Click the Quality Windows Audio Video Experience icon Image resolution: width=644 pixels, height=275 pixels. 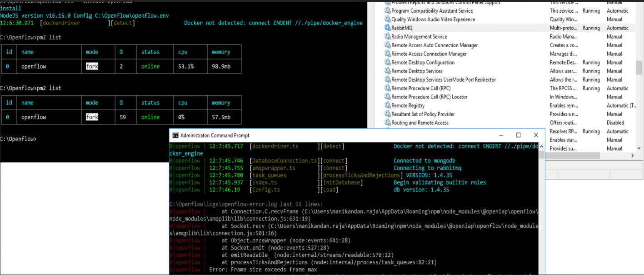point(387,20)
